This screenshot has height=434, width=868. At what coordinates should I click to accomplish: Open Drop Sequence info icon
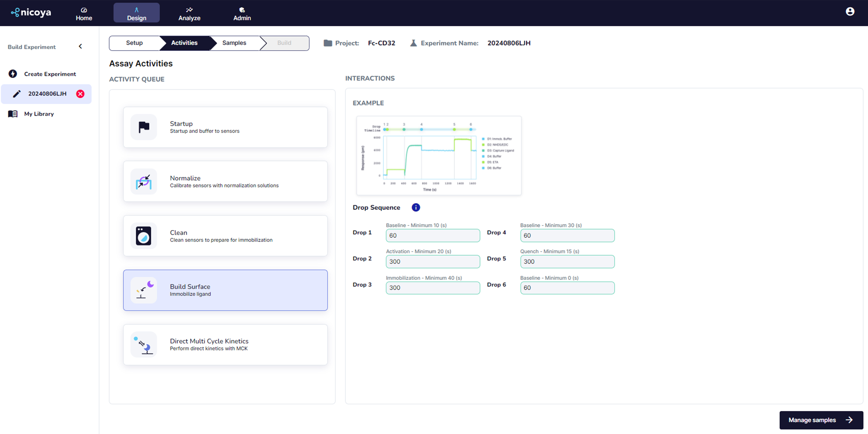(x=416, y=207)
